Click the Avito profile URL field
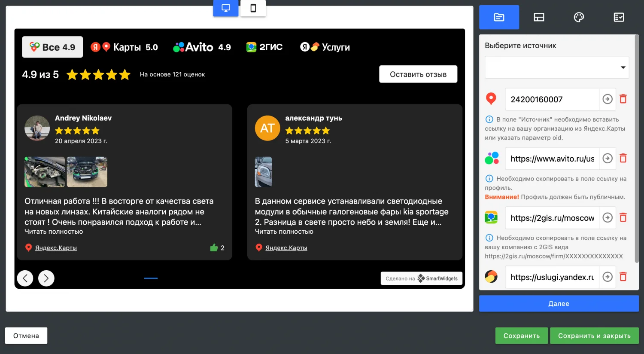The image size is (644, 354). click(x=552, y=159)
